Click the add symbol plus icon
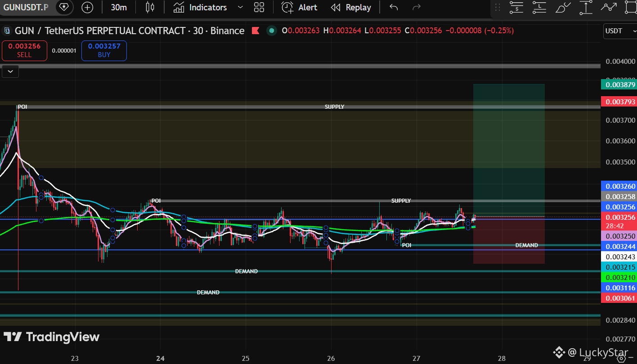 87,7
